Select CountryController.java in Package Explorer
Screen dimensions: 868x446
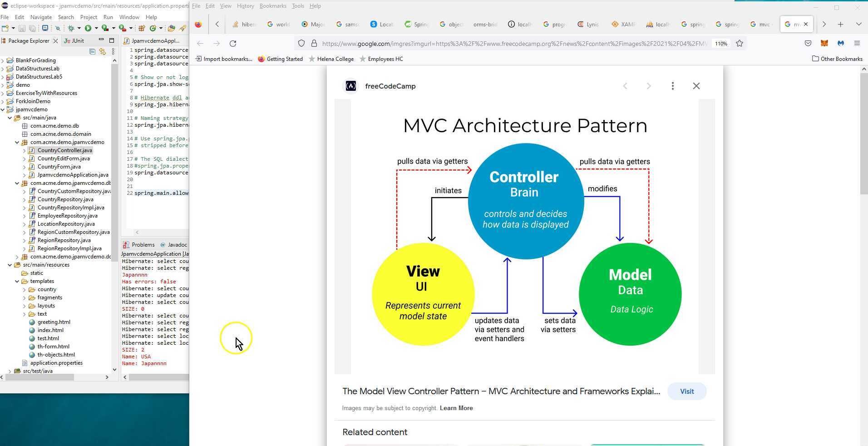coord(64,150)
